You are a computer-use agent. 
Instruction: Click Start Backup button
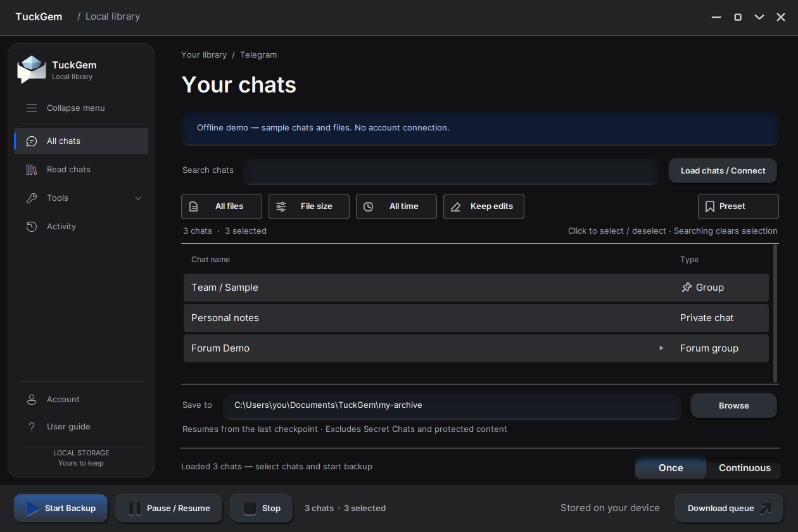(61, 509)
